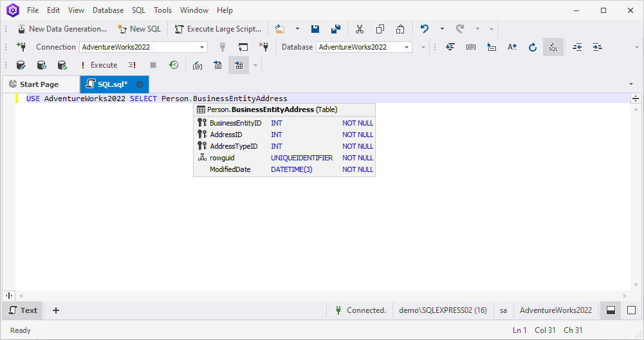Toggle the results-to-grid icon
Screen dimensions: 644x340
(239, 65)
